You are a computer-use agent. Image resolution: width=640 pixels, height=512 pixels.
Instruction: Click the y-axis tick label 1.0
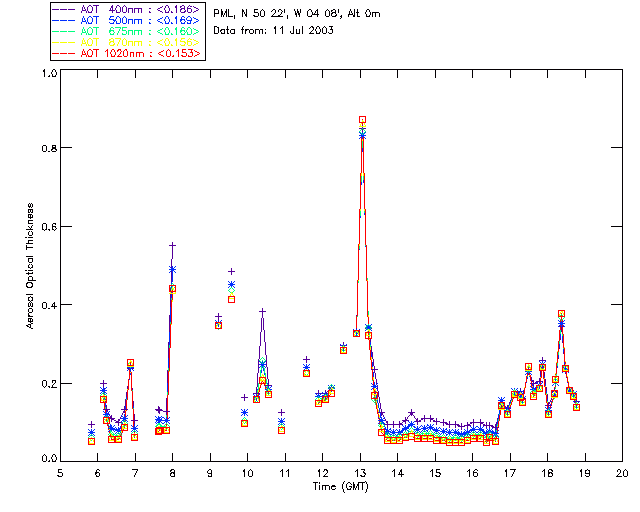coord(49,73)
